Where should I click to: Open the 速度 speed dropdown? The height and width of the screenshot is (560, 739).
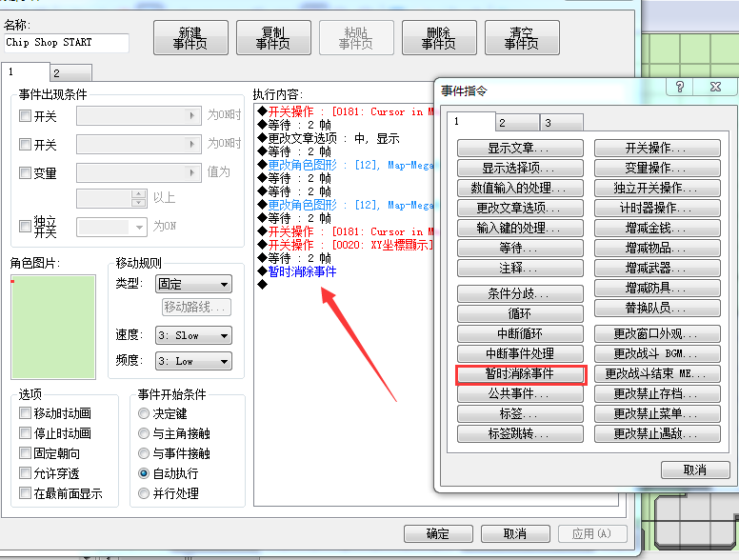[x=193, y=335]
